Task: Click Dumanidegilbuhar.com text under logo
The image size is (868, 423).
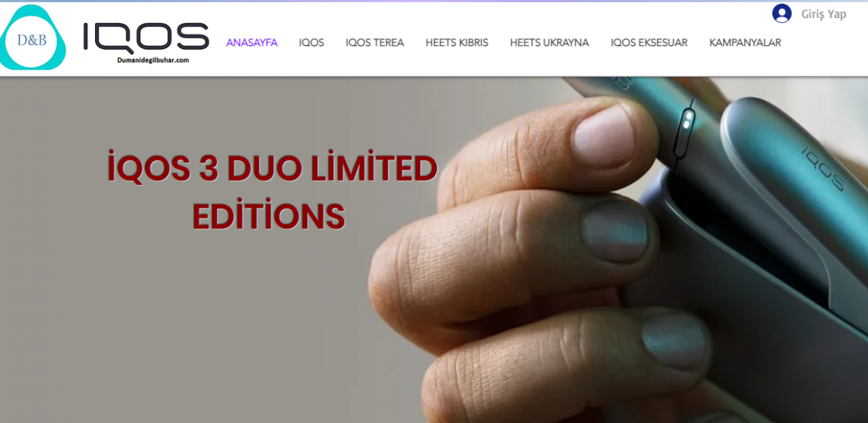Action: (153, 60)
